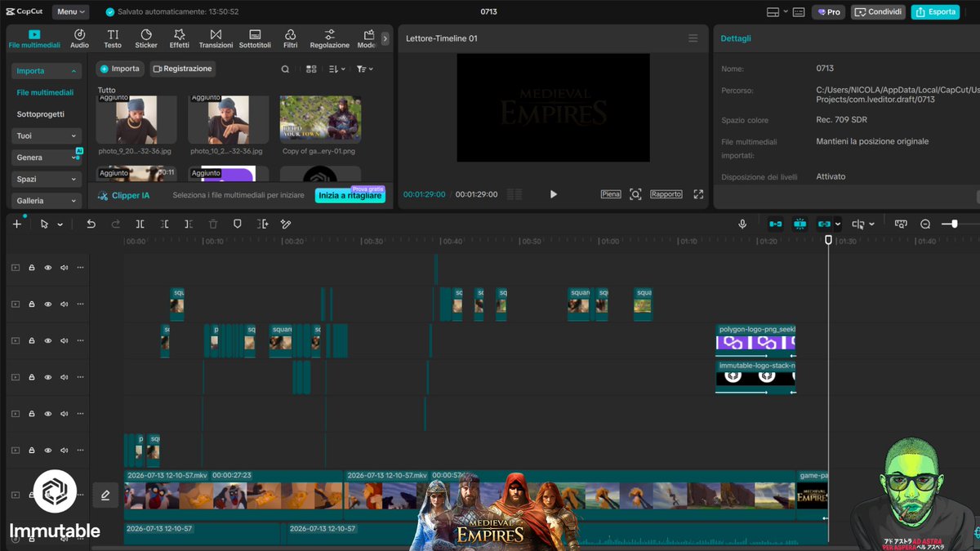Select the Copy of ga...ery-01.png thumbnail
This screenshot has height=551, width=980.
pyautogui.click(x=320, y=119)
